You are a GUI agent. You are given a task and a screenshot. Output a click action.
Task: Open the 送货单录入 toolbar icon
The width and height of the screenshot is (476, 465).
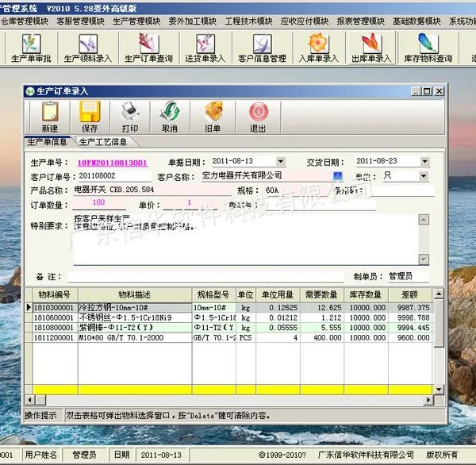point(205,48)
